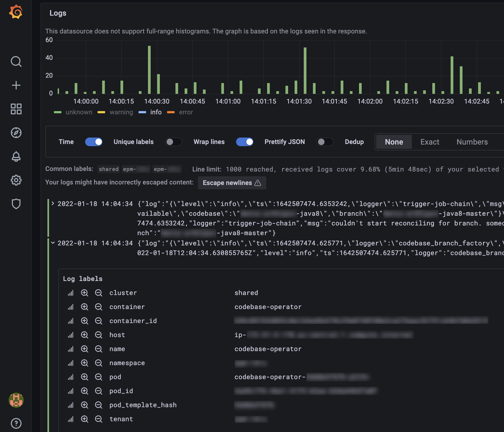Click the Escape newlines button
The image size is (504, 432).
coord(232,183)
